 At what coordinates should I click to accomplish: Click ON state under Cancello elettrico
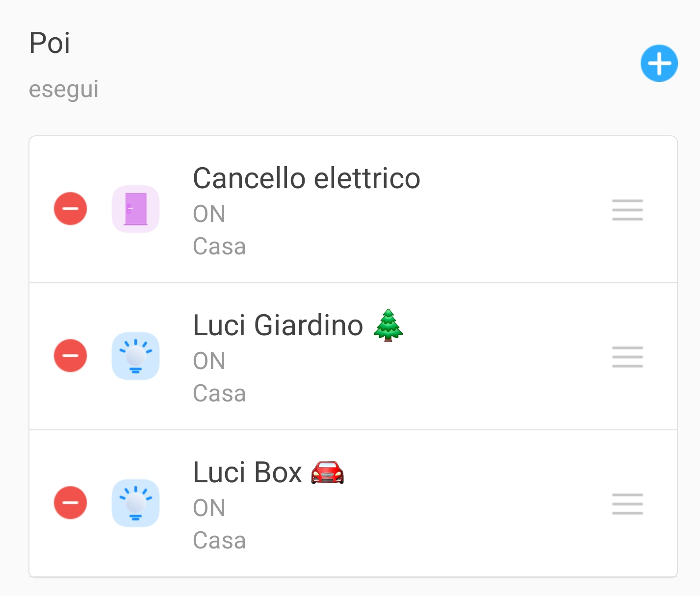tap(209, 214)
